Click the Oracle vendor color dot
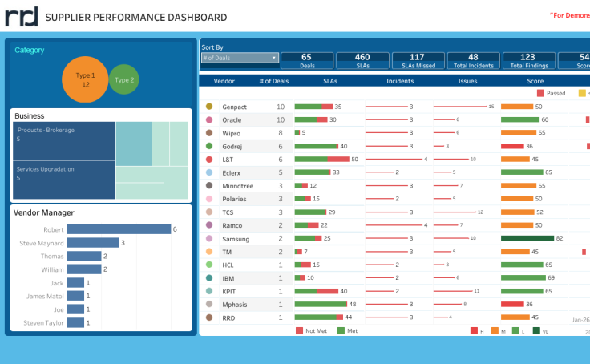The height and width of the screenshot is (364, 590). point(209,119)
